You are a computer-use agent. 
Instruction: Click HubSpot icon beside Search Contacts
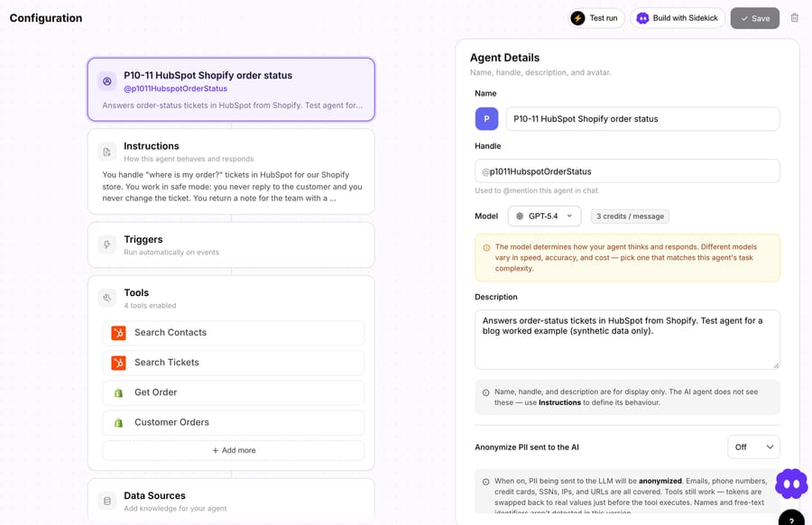coord(118,332)
